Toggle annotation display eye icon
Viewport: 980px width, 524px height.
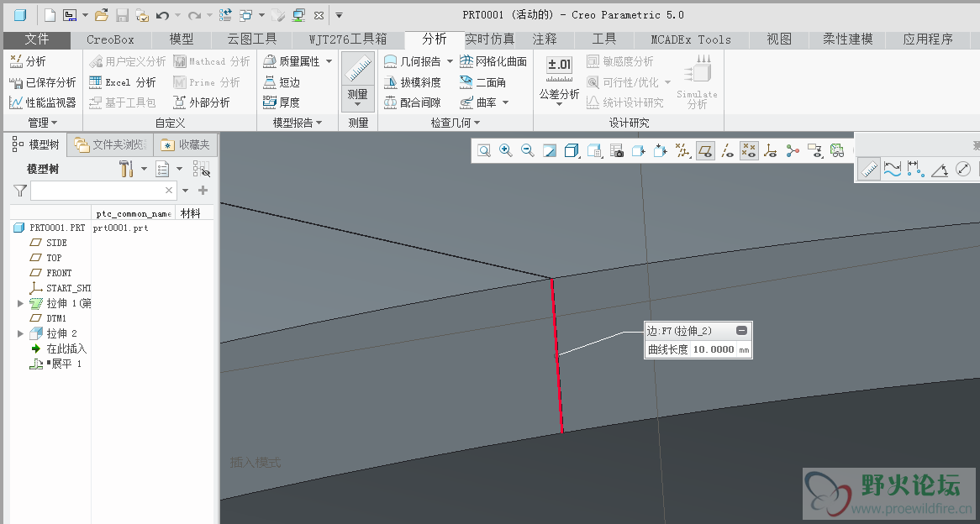(x=815, y=150)
